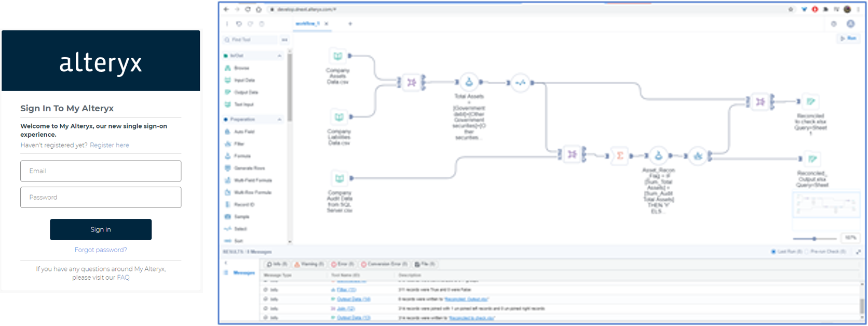Select Formula tool in palette list

238,156
